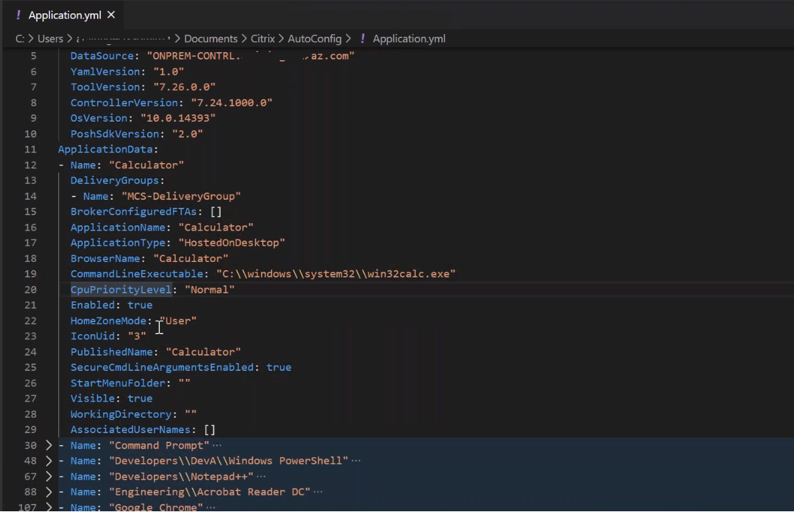Click the CommandLineExecutable path value
Image resolution: width=794 pixels, height=532 pixels.
[x=335, y=274]
